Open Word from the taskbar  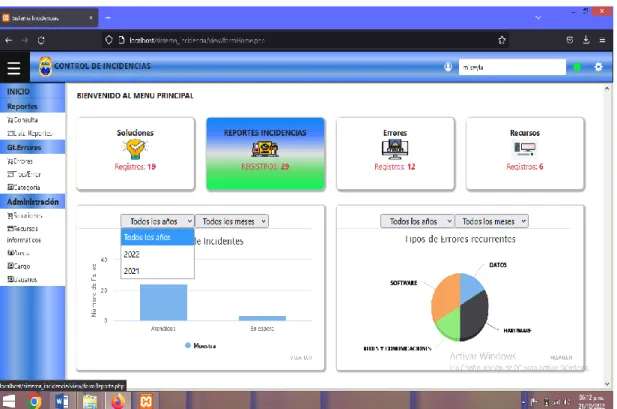point(62,401)
